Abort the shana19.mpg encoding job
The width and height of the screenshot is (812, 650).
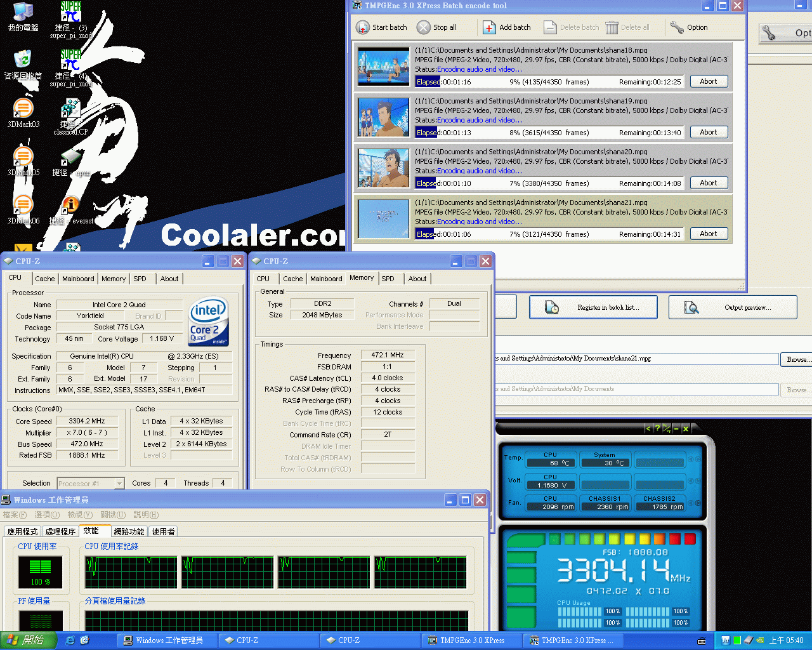(709, 133)
